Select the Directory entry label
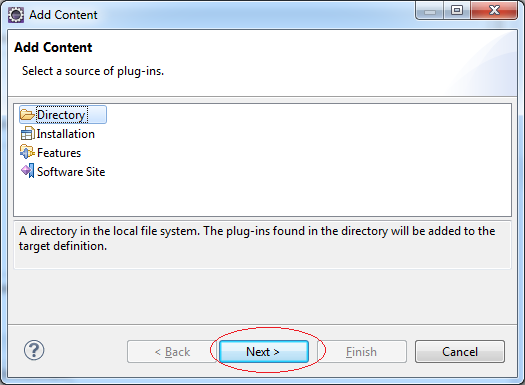Screen dimensions: 525x385 click(x=61, y=115)
